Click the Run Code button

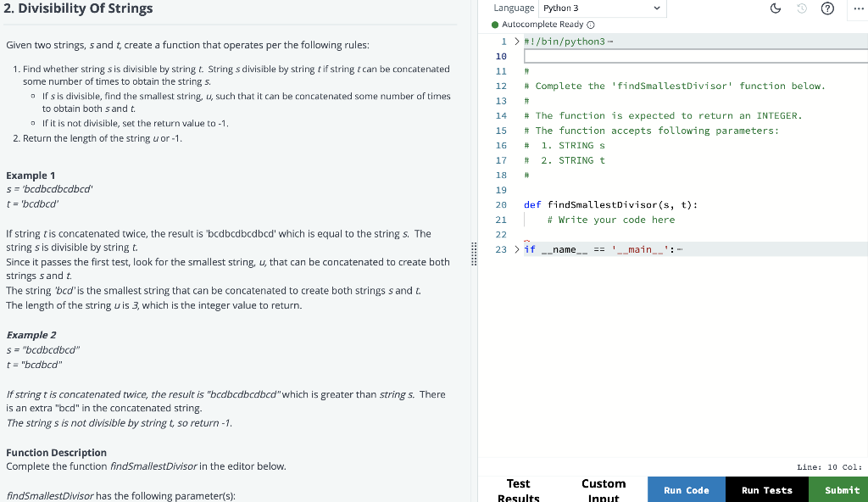[686, 489]
